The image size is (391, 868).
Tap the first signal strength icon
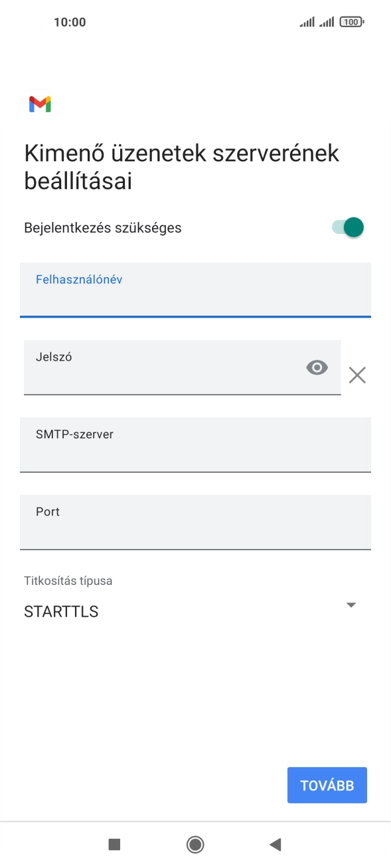tap(308, 21)
